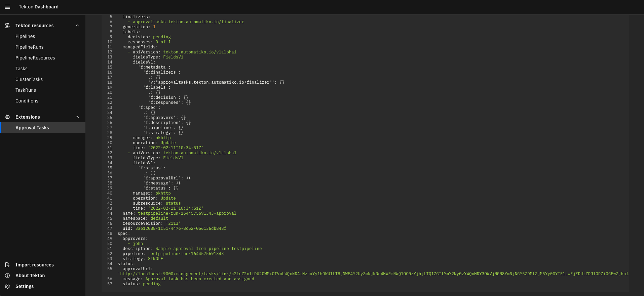The width and height of the screenshot is (644, 296).
Task: Click the Settings gear icon
Action: (x=7, y=286)
